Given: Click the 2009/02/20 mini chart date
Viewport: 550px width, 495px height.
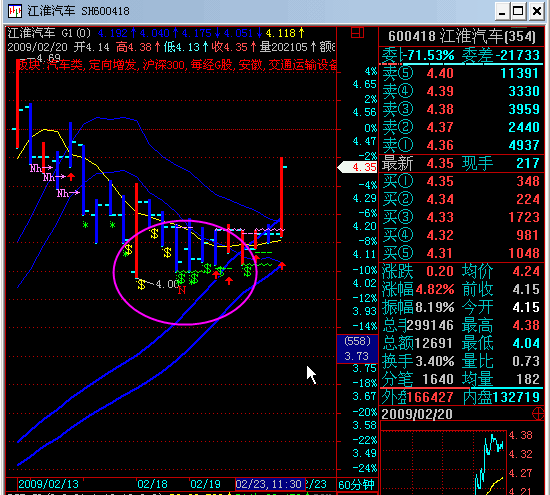Looking at the screenshot, I should click(417, 414).
